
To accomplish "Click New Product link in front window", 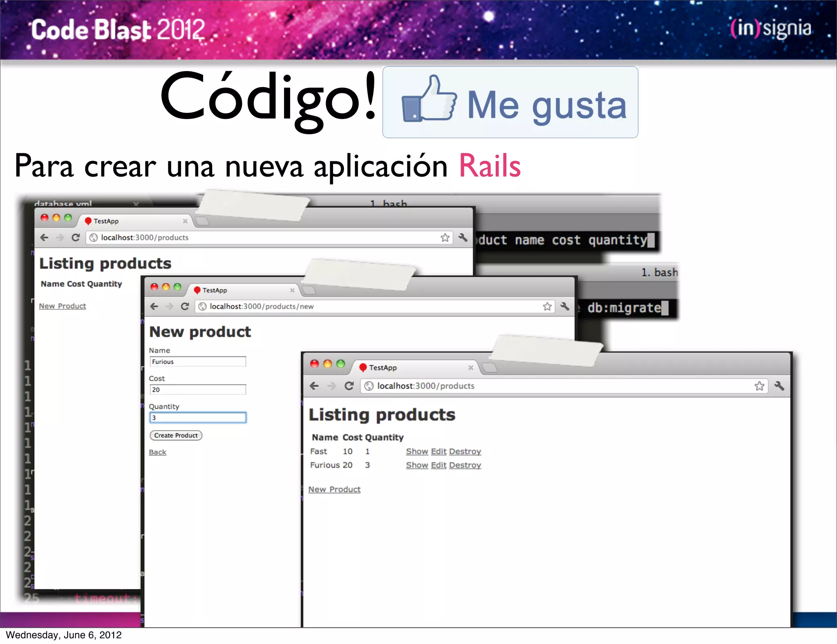I will (x=334, y=489).
